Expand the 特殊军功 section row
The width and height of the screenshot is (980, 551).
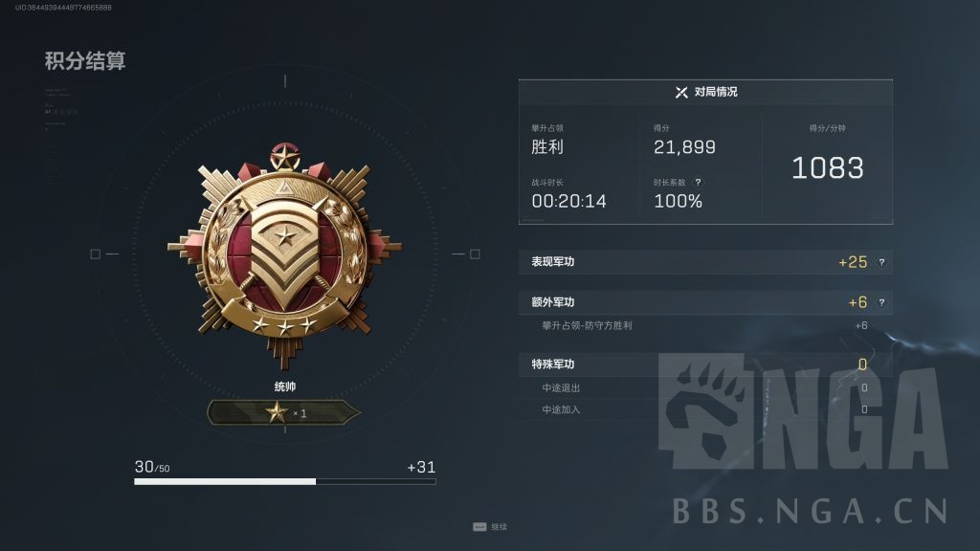[705, 364]
